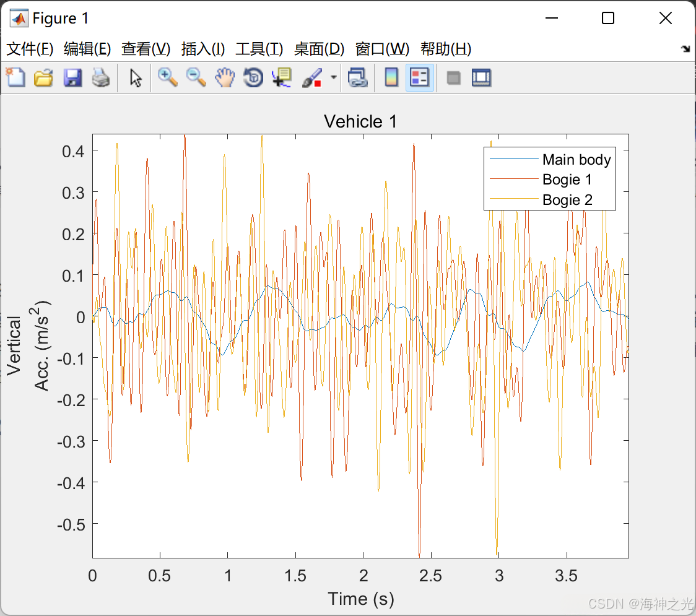
Task: Open the 窗口(W) menu
Action: tap(382, 48)
